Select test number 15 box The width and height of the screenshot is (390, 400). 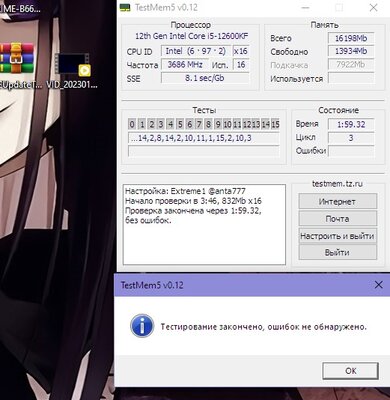[275, 124]
